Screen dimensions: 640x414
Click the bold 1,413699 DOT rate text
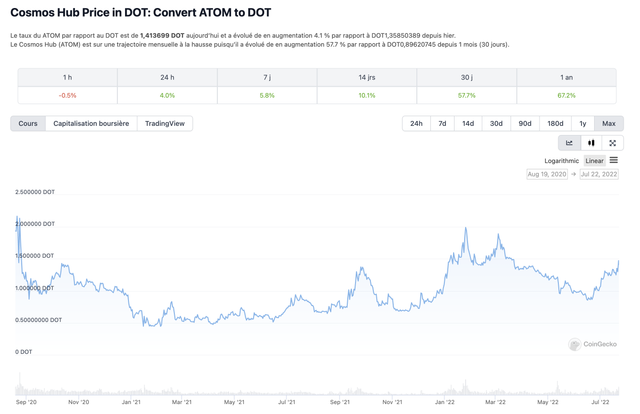(x=162, y=36)
